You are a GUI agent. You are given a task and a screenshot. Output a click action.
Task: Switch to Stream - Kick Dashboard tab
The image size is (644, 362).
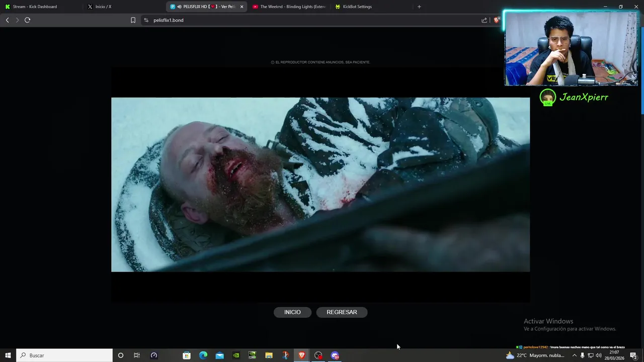[42, 7]
